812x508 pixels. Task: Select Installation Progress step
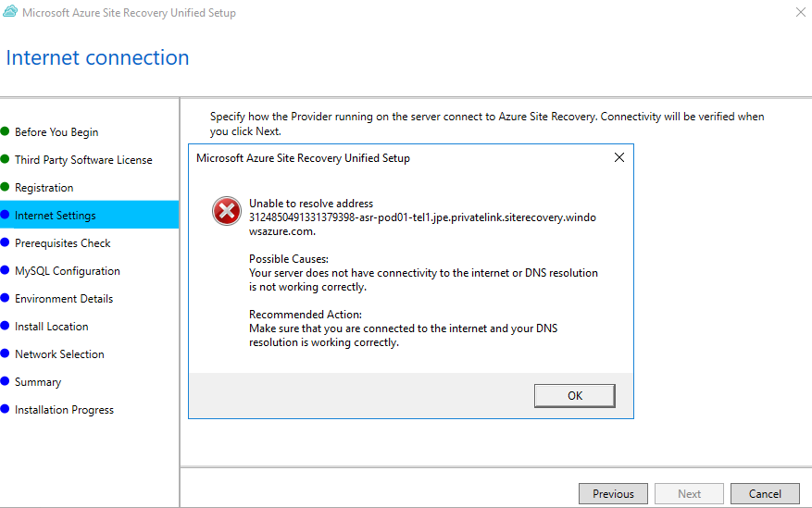tap(64, 410)
